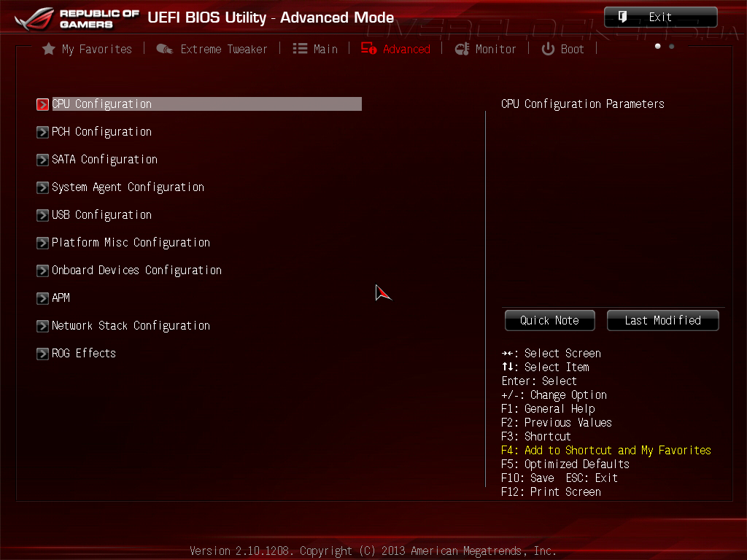Viewport: 747px width, 560px height.
Task: Open the ROG Effects entry
Action: [84, 353]
